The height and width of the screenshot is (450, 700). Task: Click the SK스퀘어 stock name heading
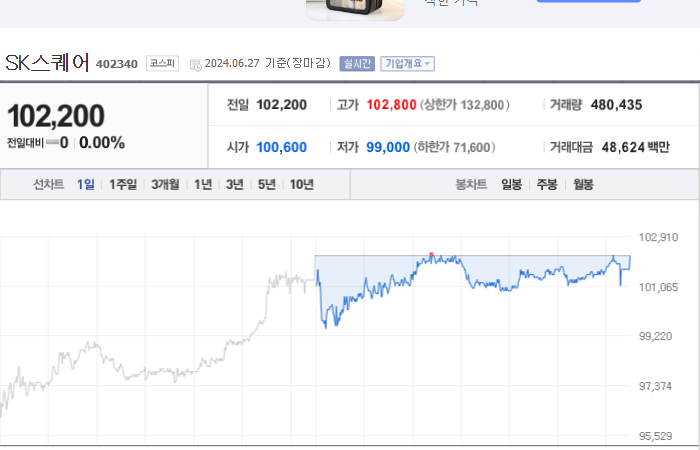pyautogui.click(x=47, y=63)
